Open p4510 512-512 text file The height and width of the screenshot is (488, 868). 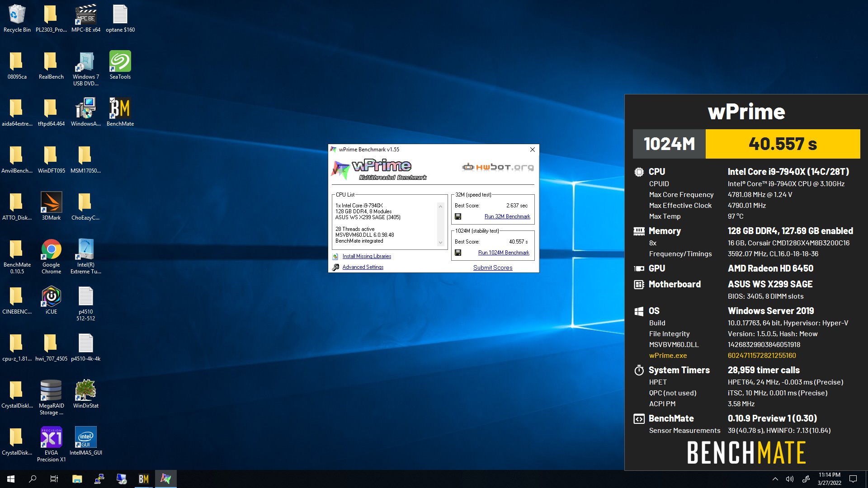click(x=86, y=304)
